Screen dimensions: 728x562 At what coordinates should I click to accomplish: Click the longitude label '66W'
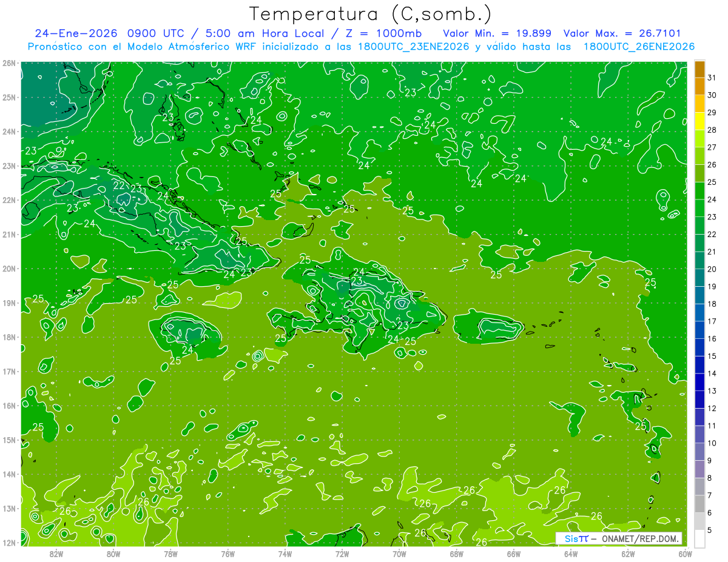tap(514, 554)
